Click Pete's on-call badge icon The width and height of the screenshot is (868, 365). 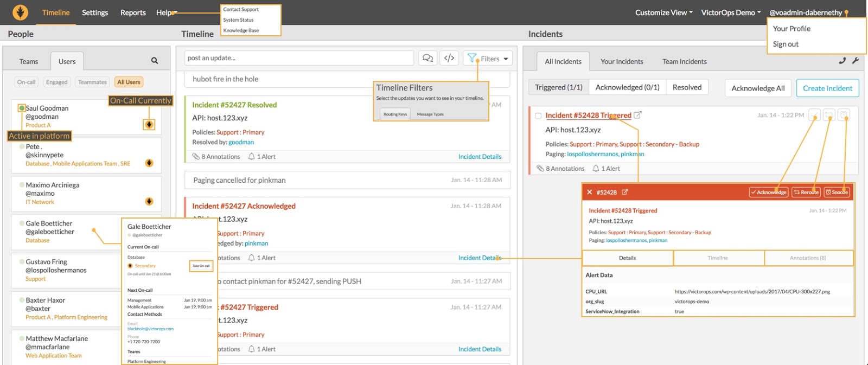click(149, 163)
